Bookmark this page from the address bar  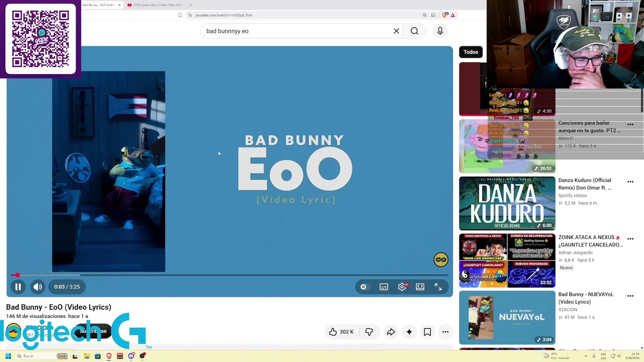[x=180, y=15]
